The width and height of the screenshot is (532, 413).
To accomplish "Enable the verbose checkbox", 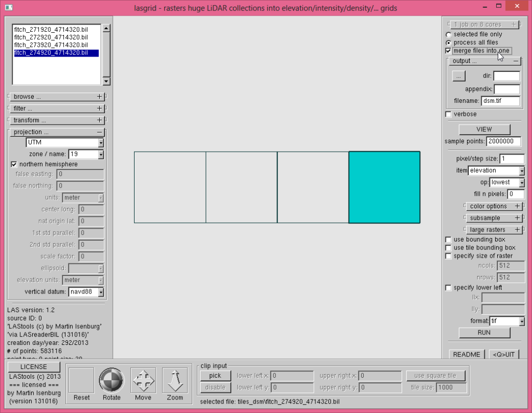I will (x=448, y=114).
